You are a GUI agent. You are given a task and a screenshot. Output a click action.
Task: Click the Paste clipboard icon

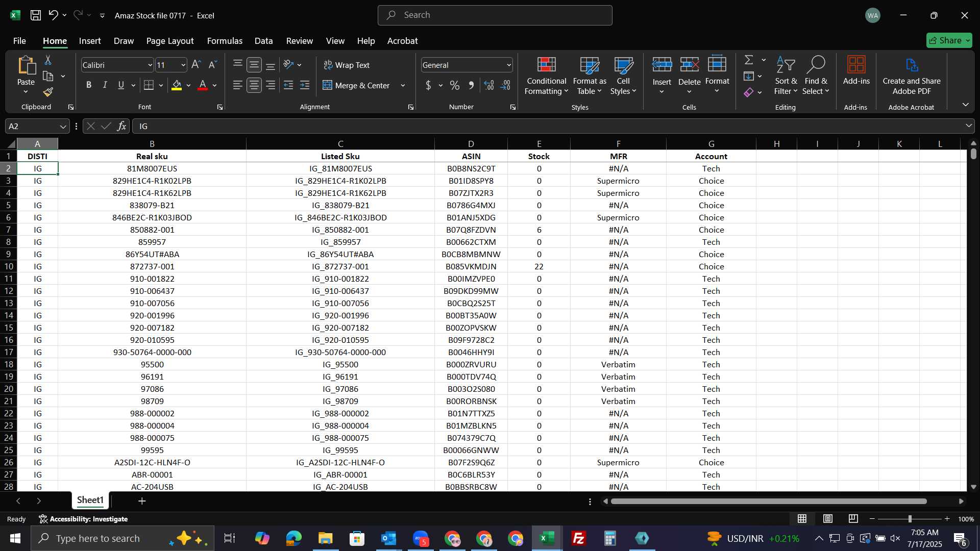pos(26,65)
